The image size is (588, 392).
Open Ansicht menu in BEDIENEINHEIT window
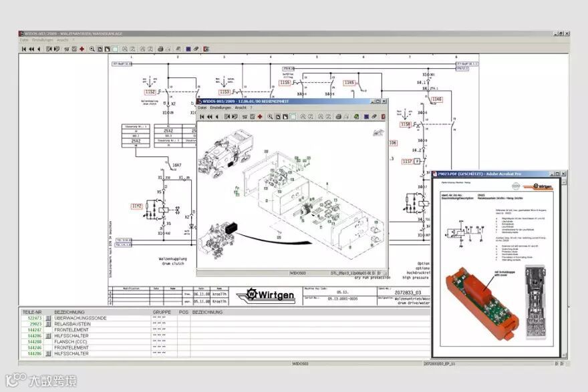coord(241,108)
